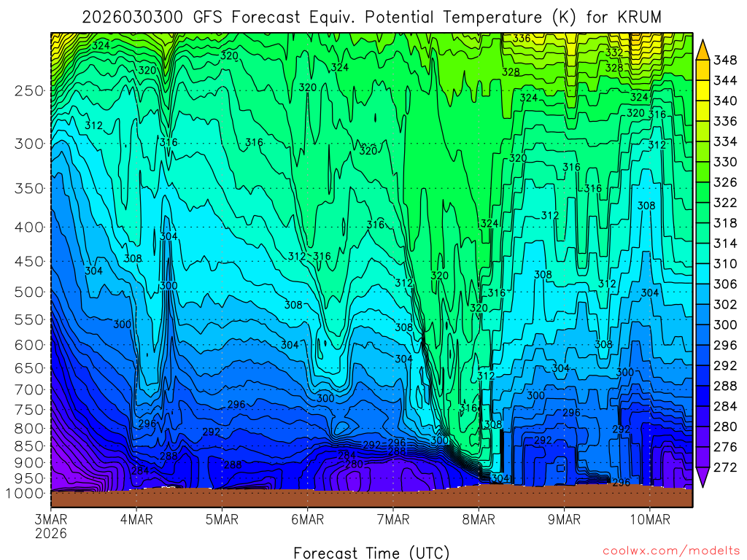Click the 326 value on the color legend
Image resolution: width=747 pixels, height=560 pixels.
(x=725, y=182)
